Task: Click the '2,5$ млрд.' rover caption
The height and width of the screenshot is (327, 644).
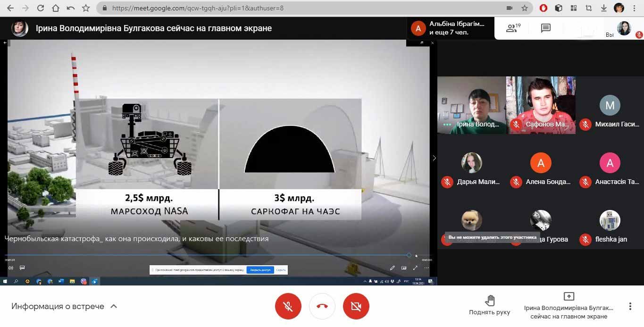Action: pyautogui.click(x=149, y=198)
